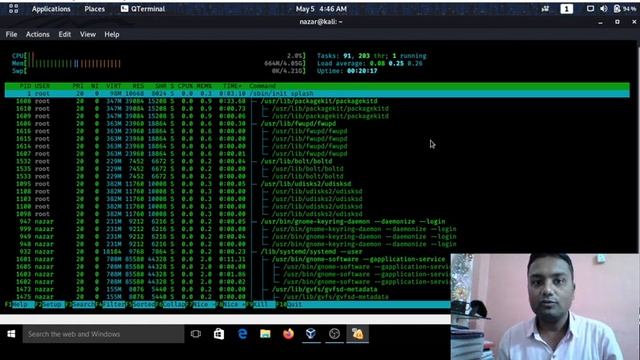Click the Uptime 00:20:17 text
640x360 pixels.
[347, 71]
